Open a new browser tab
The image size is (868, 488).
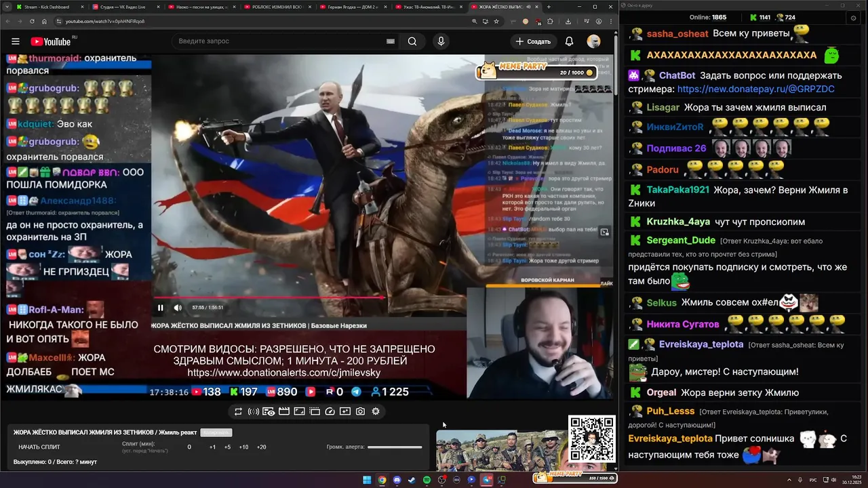coord(549,7)
